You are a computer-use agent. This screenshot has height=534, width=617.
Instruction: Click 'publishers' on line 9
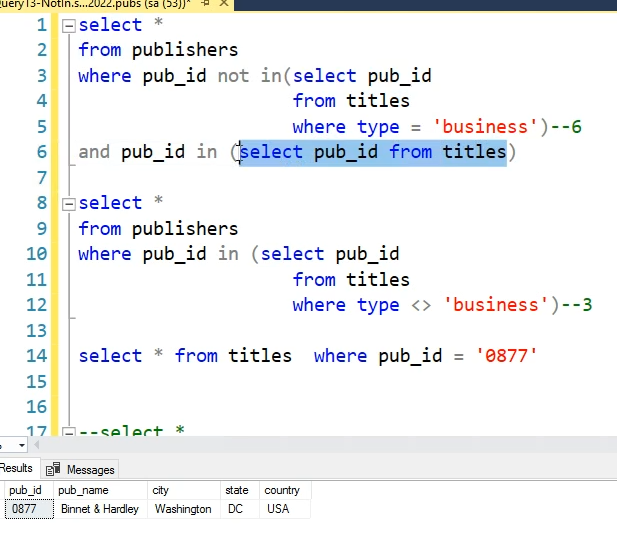(x=185, y=229)
